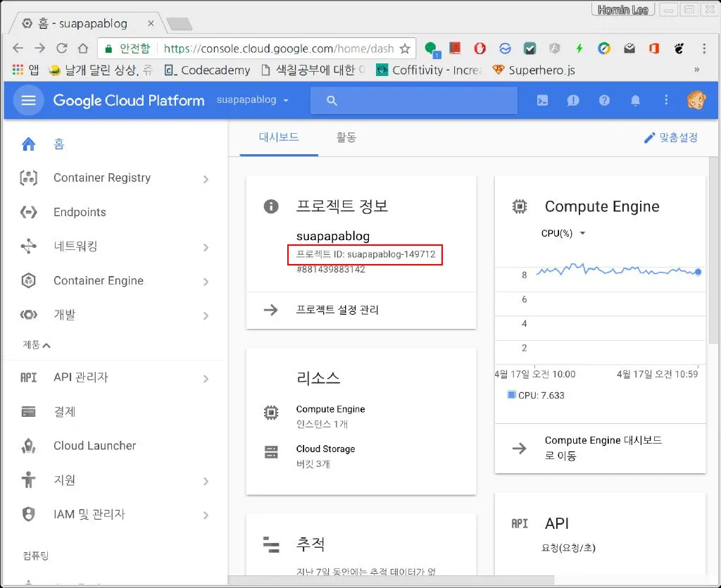Click the Office extension icon
This screenshot has width=721, height=588.
(x=654, y=49)
